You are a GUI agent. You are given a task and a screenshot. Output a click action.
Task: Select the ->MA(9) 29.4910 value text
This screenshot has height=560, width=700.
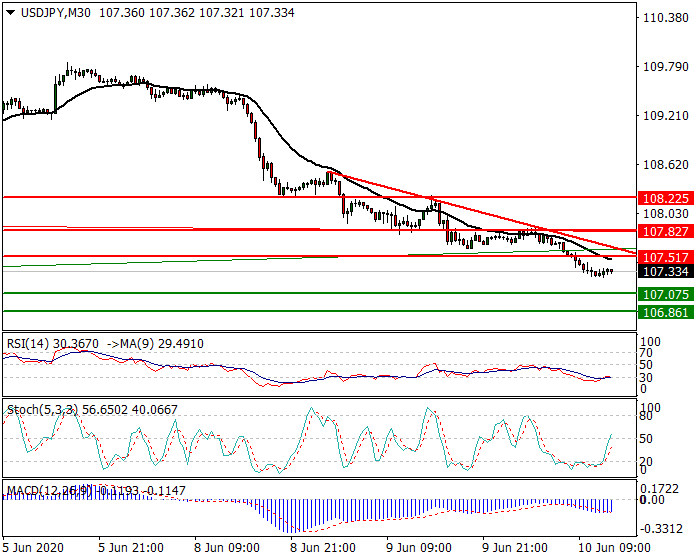point(155,344)
